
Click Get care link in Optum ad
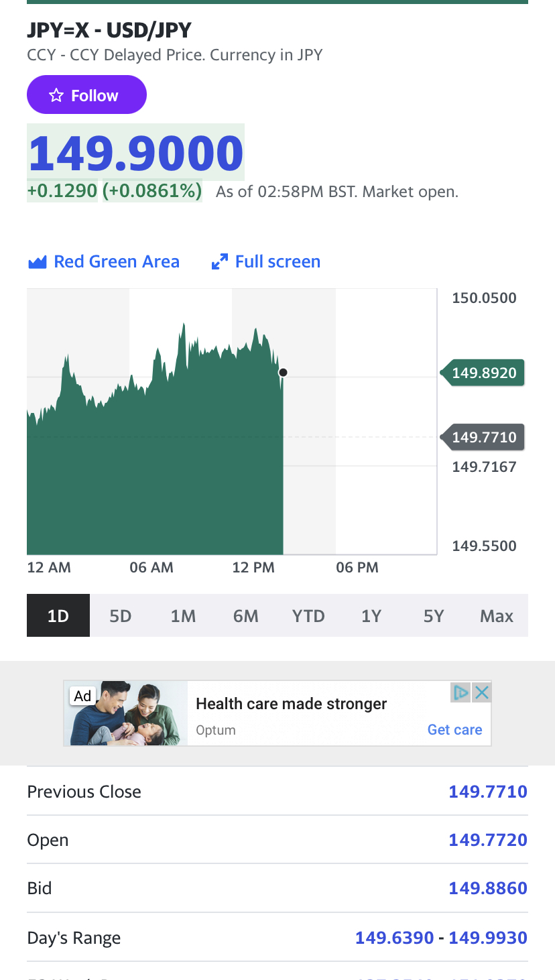pyautogui.click(x=454, y=730)
